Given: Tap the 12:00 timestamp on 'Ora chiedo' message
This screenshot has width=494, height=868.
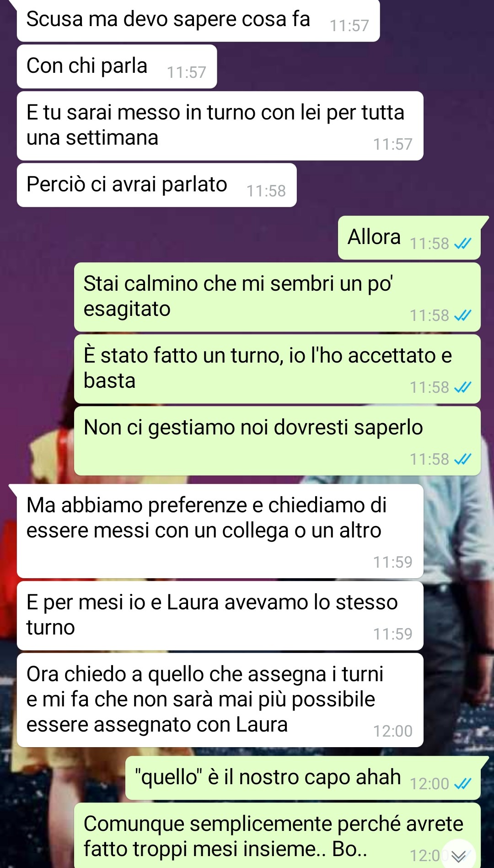Looking at the screenshot, I should coord(392,731).
